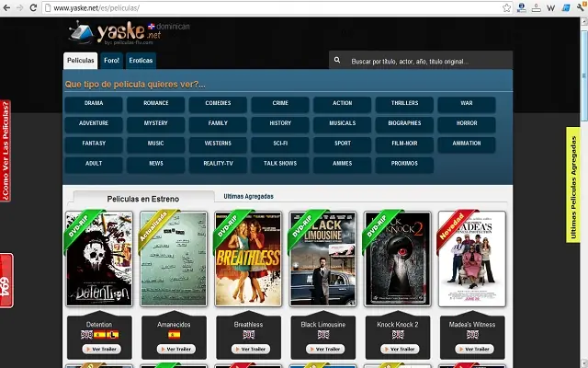Viewport: 588px width, 368px height.
Task: Pick the ACTION genre button
Action: pyautogui.click(x=343, y=104)
